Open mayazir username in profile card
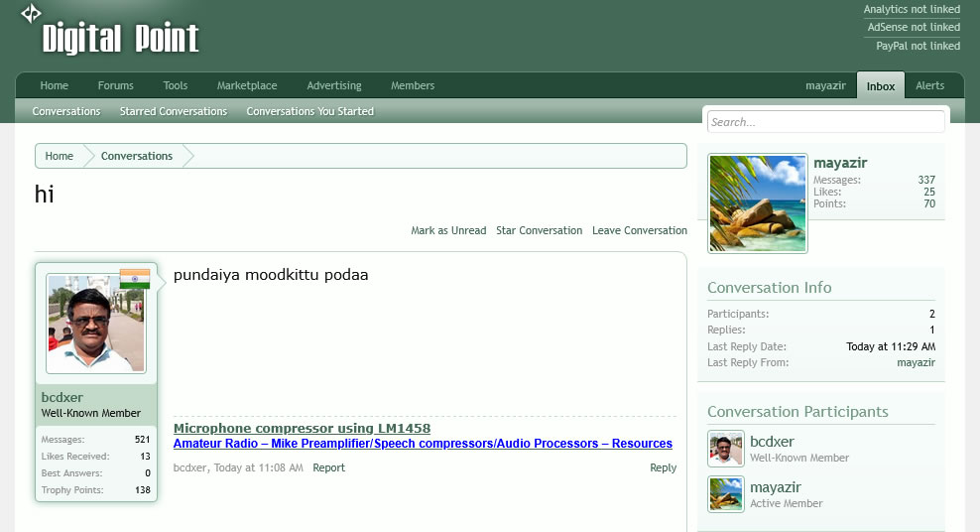The width and height of the screenshot is (980, 532). [x=840, y=163]
